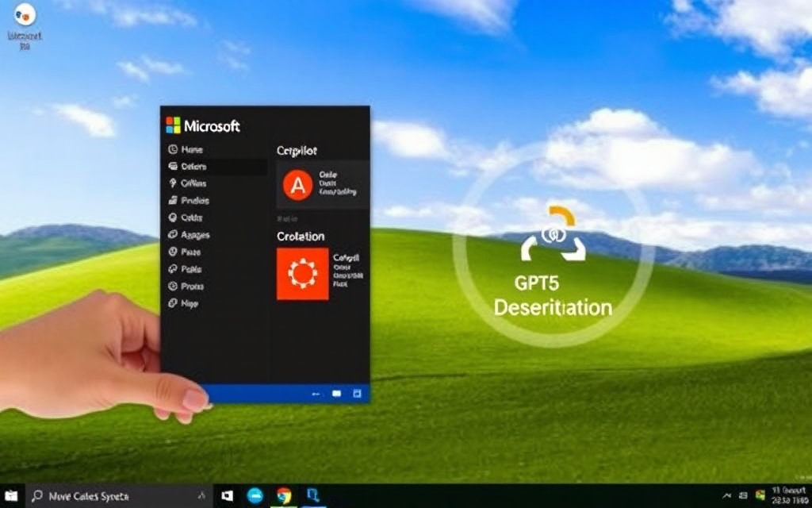Screen dimensions: 812x508
Task: Click the rightmost square icon in the blue bottom bar
Action: click(x=357, y=394)
